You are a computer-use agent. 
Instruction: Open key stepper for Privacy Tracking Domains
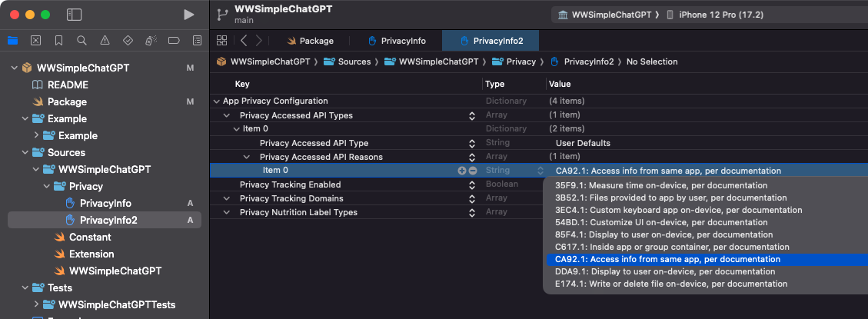point(471,198)
